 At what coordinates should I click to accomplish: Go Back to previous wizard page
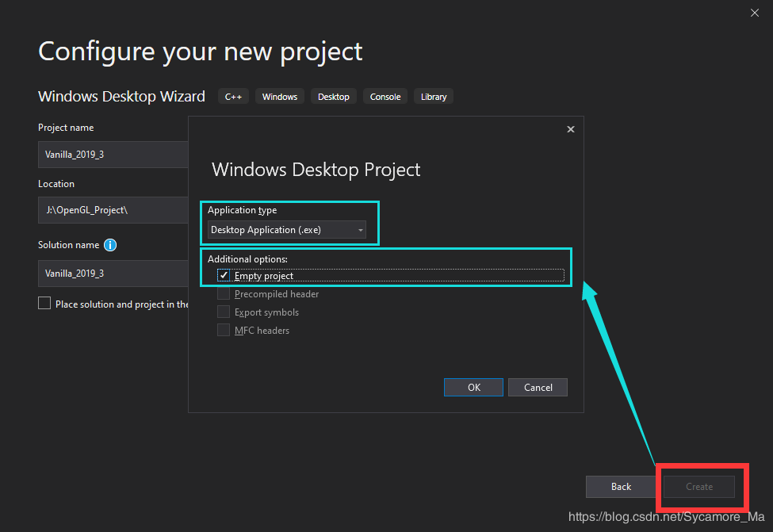tap(621, 487)
